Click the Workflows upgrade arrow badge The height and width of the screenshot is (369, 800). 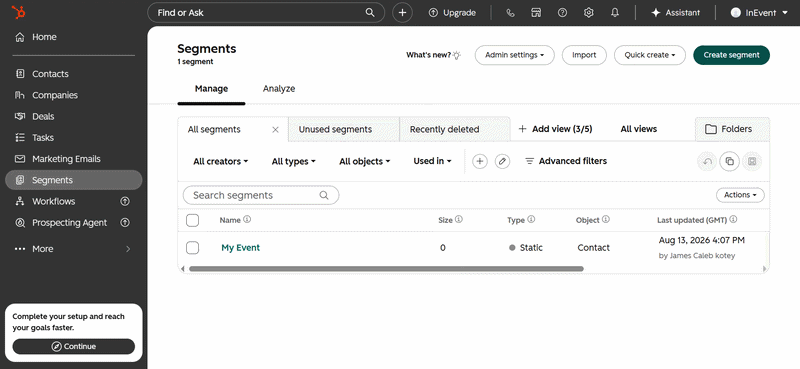(124, 201)
